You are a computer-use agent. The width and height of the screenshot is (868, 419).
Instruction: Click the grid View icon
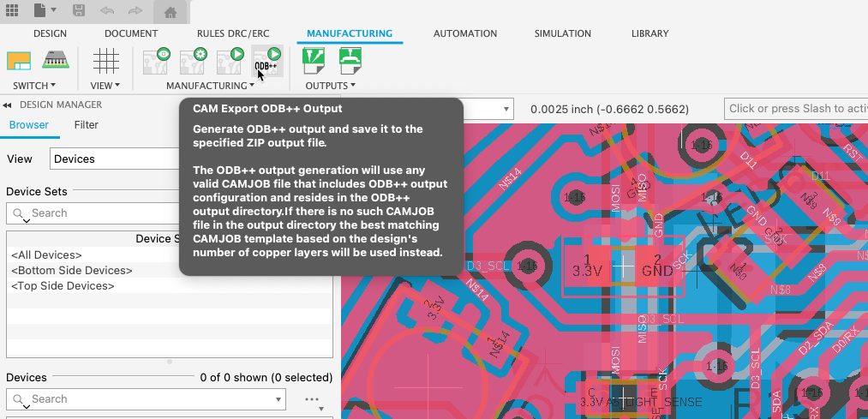click(x=105, y=60)
